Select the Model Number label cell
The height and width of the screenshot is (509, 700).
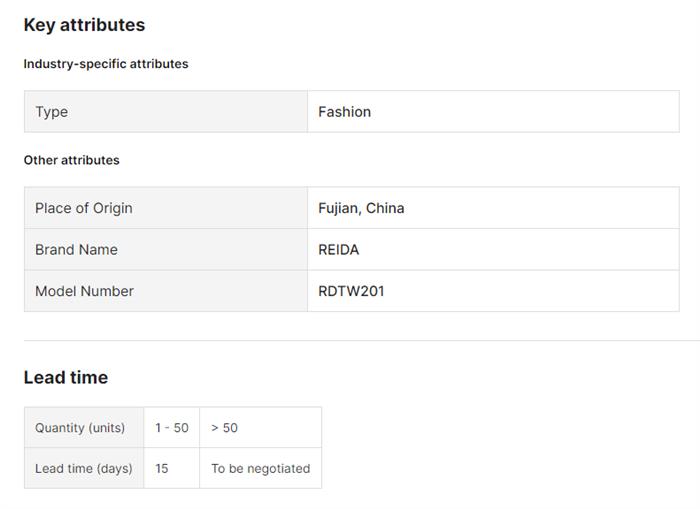[84, 291]
